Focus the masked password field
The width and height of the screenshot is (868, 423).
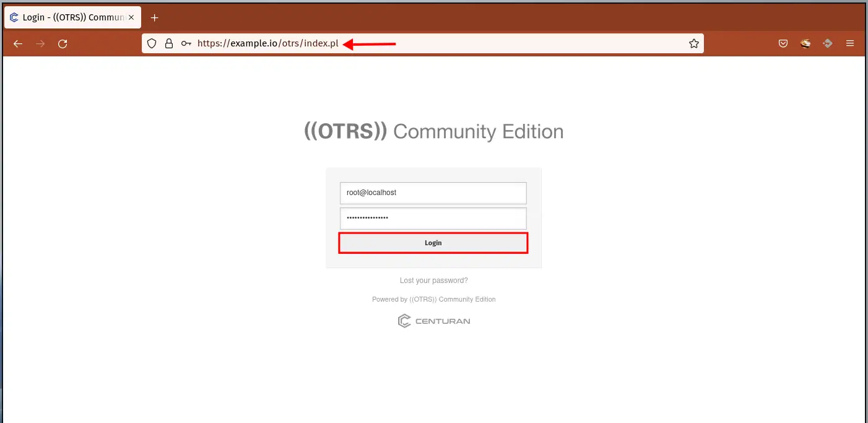(x=433, y=218)
